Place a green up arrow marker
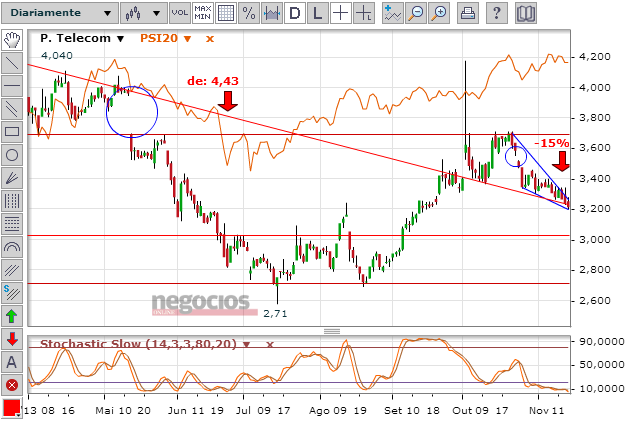The image size is (634, 425). point(12,316)
